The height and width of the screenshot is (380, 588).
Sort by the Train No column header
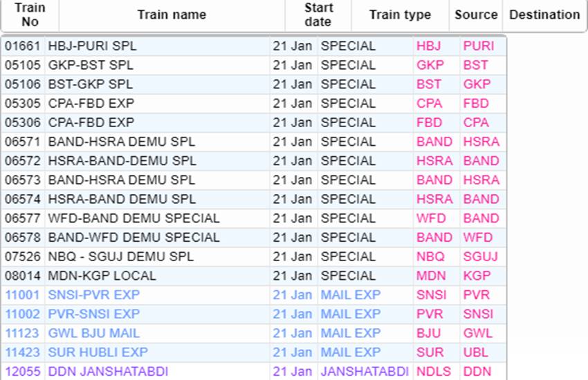pos(30,15)
